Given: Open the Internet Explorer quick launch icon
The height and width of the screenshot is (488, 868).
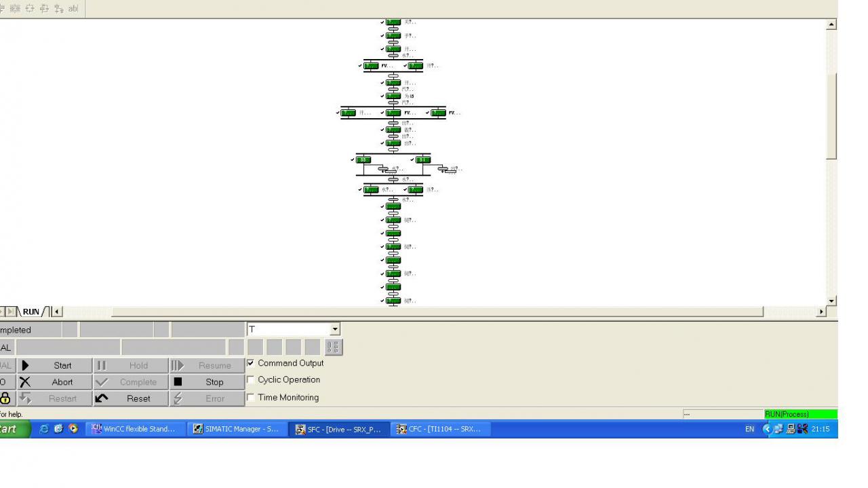Looking at the screenshot, I should (44, 429).
